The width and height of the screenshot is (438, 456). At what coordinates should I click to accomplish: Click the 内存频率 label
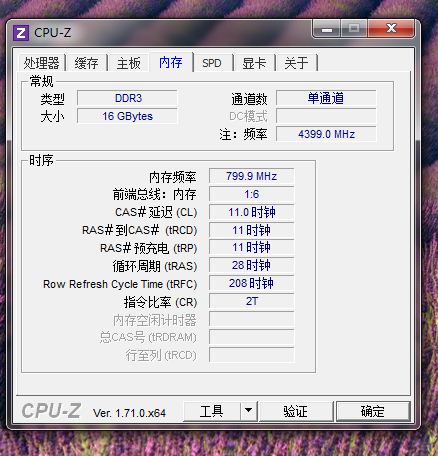coord(173,177)
